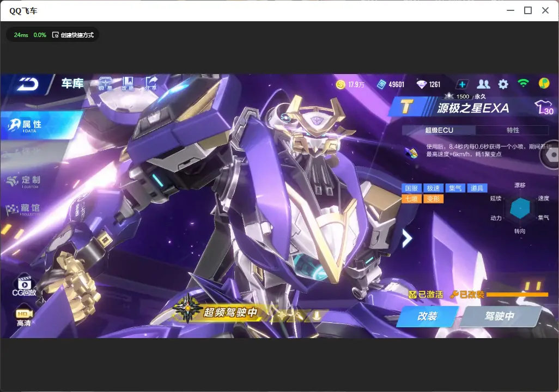The image size is (559, 392).
Task: Select the 定制 CUSTOM sidebar tab
Action: [x=24, y=181]
